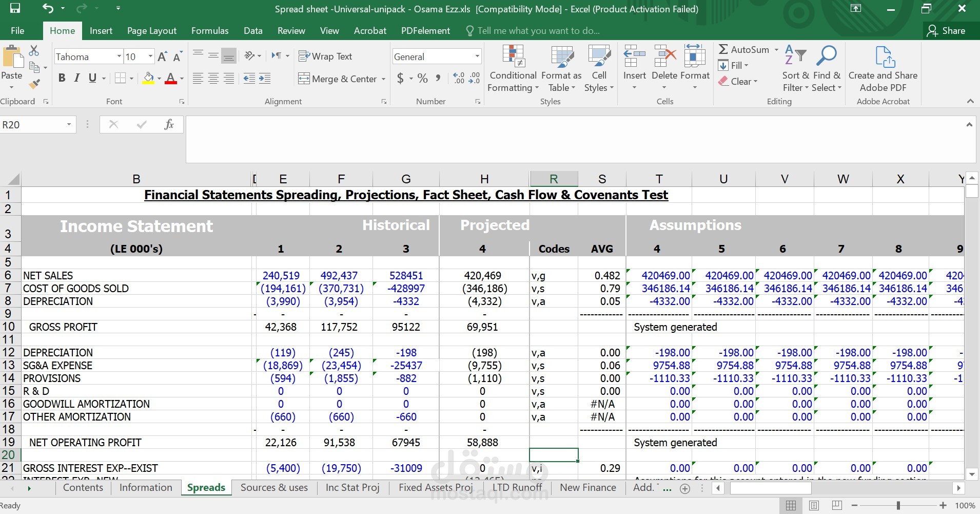Switch to the Sources & uses sheet

(x=274, y=488)
